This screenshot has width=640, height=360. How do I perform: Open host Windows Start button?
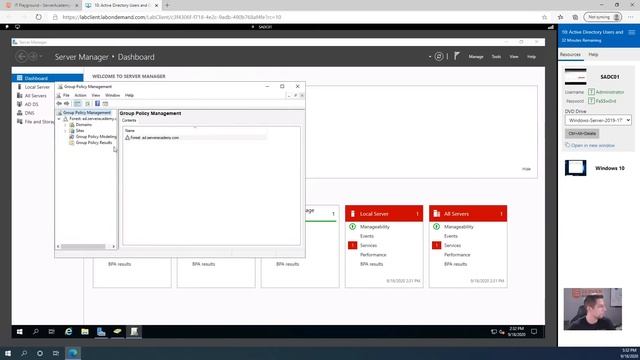click(8, 353)
